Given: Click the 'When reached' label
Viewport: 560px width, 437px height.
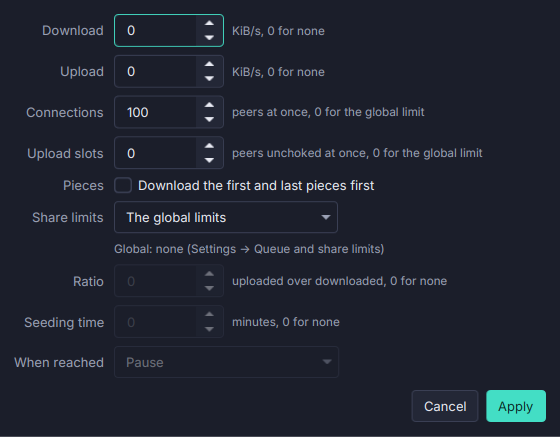Looking at the screenshot, I should click(x=59, y=362).
